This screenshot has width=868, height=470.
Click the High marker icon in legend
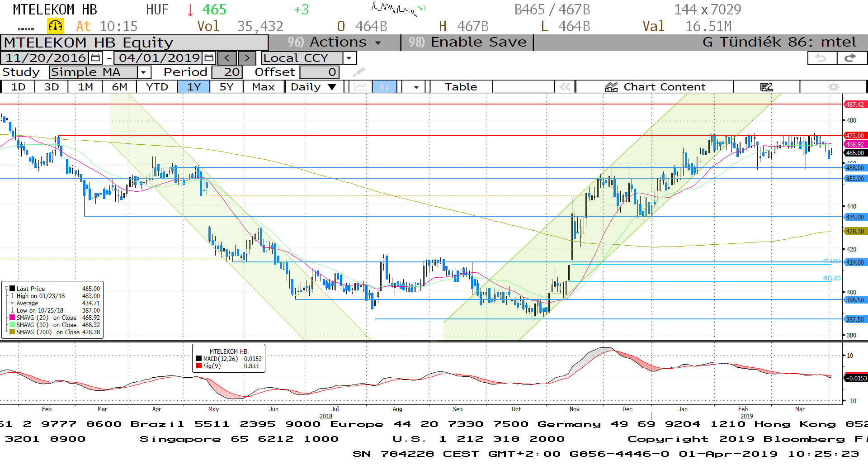coord(13,296)
